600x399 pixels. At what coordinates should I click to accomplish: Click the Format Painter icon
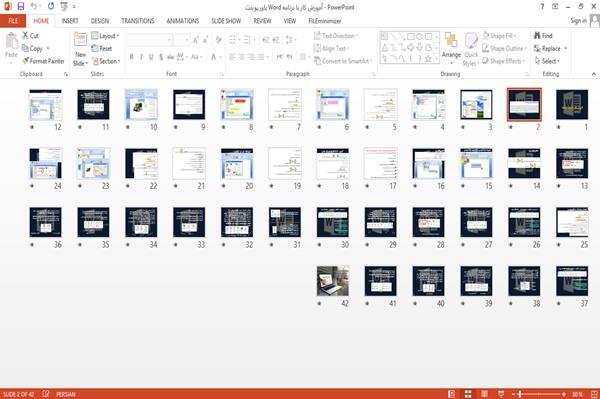coord(26,61)
